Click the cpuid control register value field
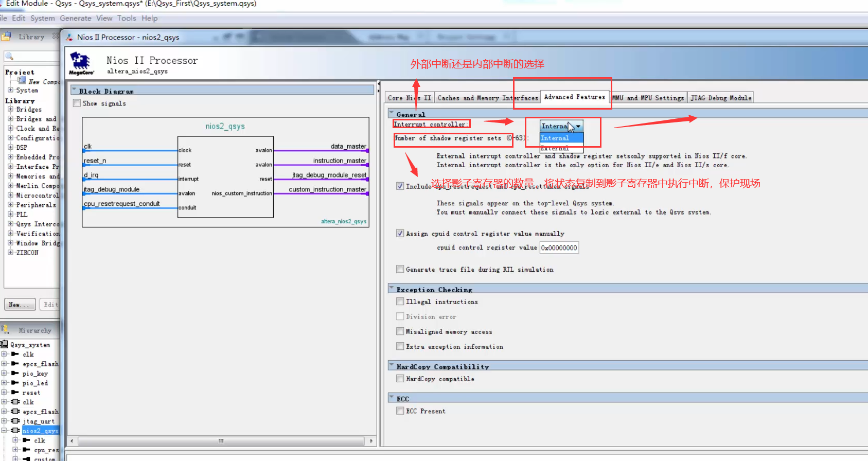 pyautogui.click(x=559, y=247)
